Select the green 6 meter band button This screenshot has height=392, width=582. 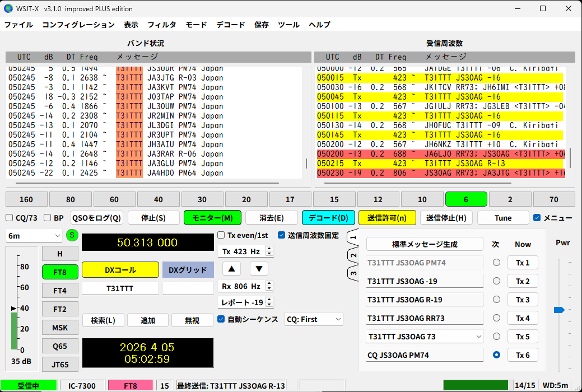pos(466,199)
